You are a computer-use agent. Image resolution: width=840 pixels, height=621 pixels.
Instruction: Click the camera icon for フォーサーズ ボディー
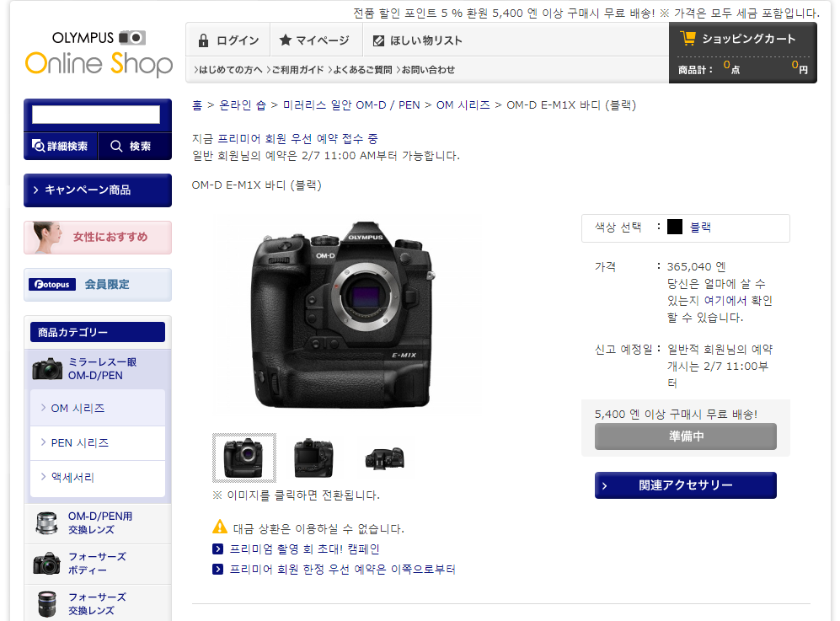(46, 563)
